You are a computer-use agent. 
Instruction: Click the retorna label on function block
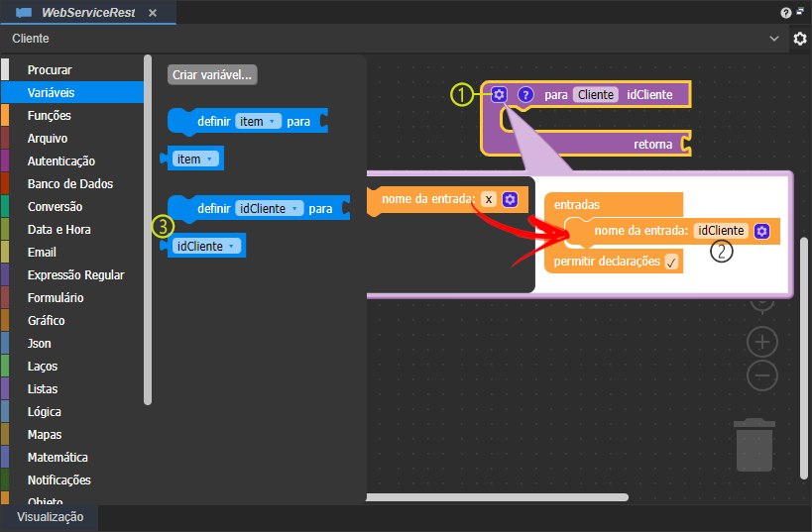[x=652, y=145]
